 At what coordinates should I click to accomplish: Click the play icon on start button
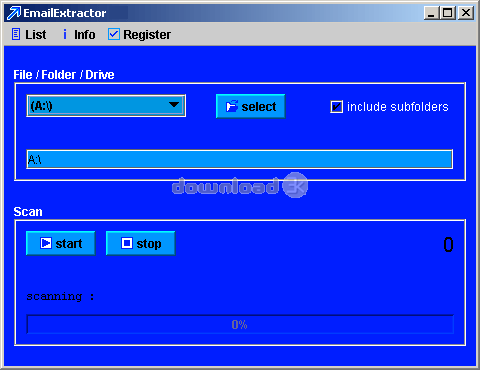tap(46, 243)
